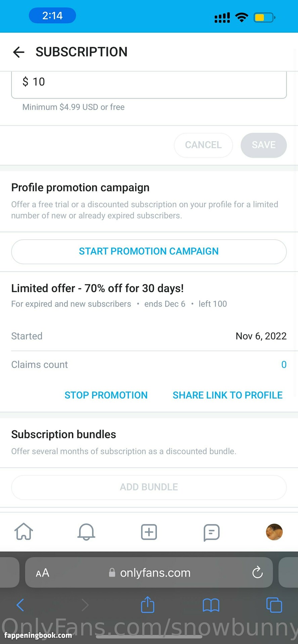The height and width of the screenshot is (644, 298).
Task: Tap the new post plus icon
Action: (x=149, y=532)
